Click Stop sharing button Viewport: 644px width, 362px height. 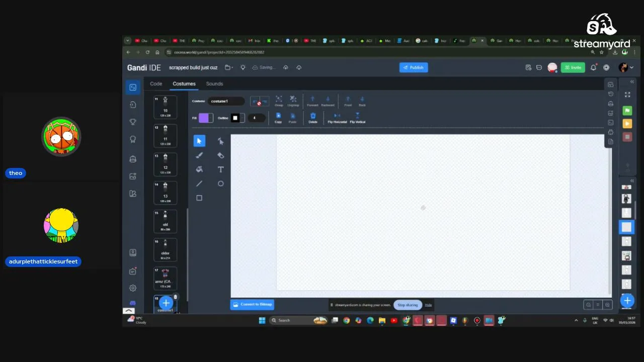[408, 305]
